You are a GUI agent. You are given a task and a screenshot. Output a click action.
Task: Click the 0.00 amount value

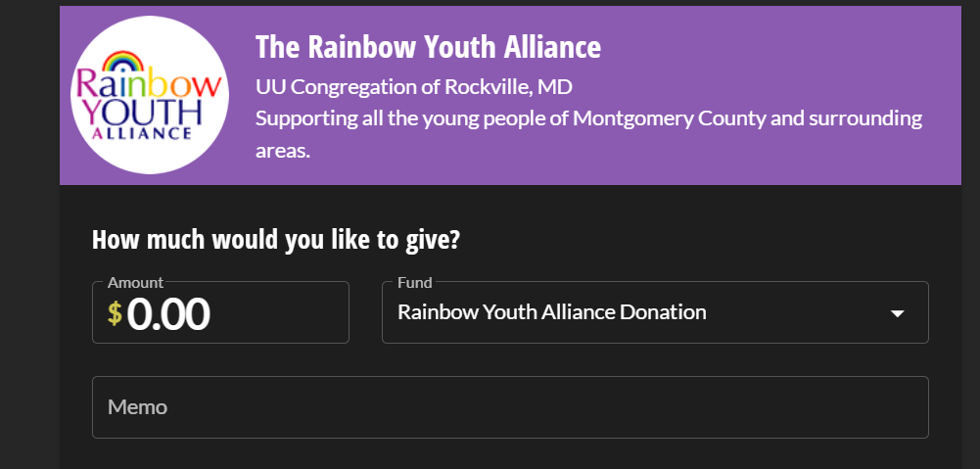(167, 314)
